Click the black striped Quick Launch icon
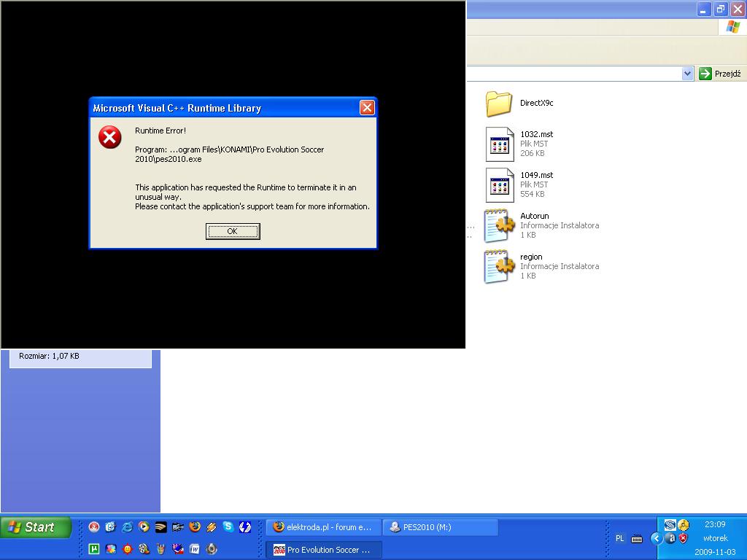The width and height of the screenshot is (747, 560). pyautogui.click(x=161, y=526)
